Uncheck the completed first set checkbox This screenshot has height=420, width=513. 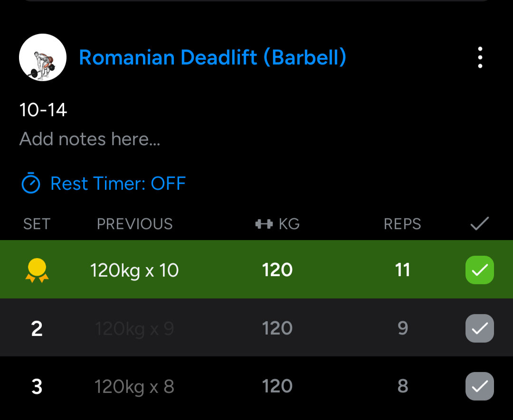pyautogui.click(x=480, y=270)
